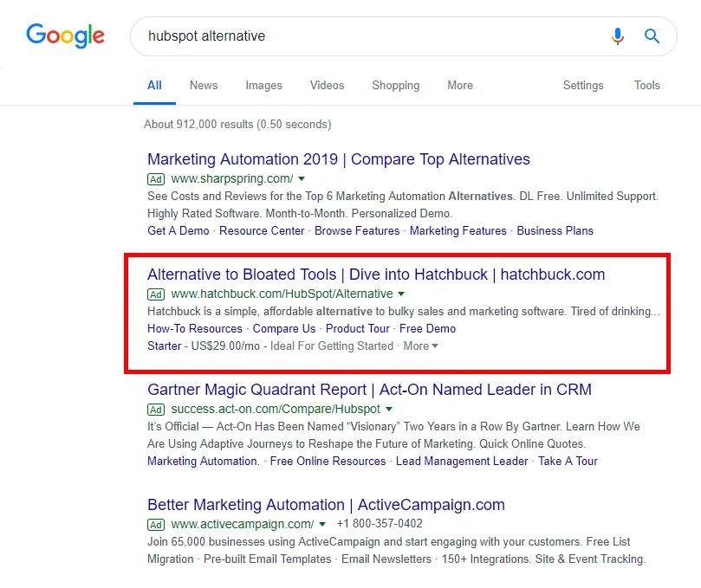
Task: Click the Browse Features sitelink
Action: click(x=357, y=231)
